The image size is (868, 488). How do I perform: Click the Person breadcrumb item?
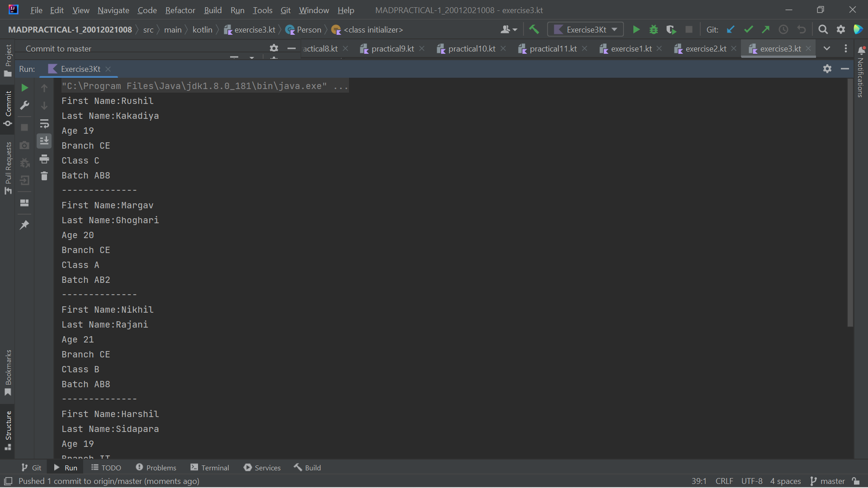pyautogui.click(x=303, y=30)
